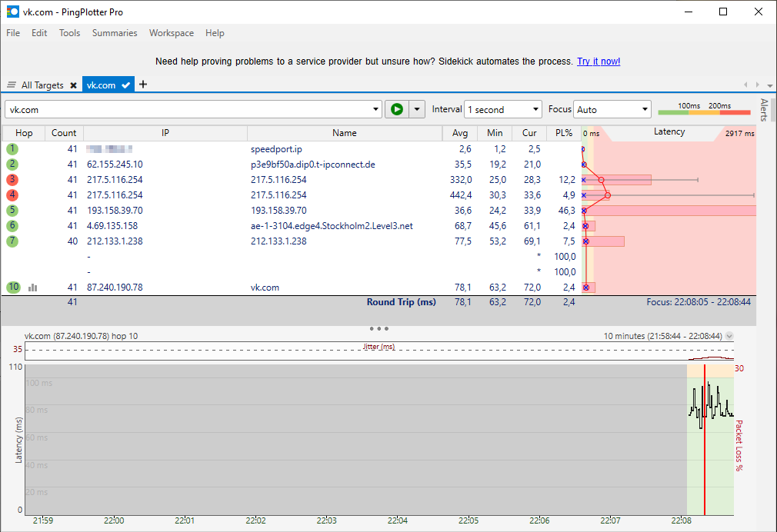Select hop 7 green circle icon
The height and width of the screenshot is (532, 777).
pyautogui.click(x=12, y=241)
